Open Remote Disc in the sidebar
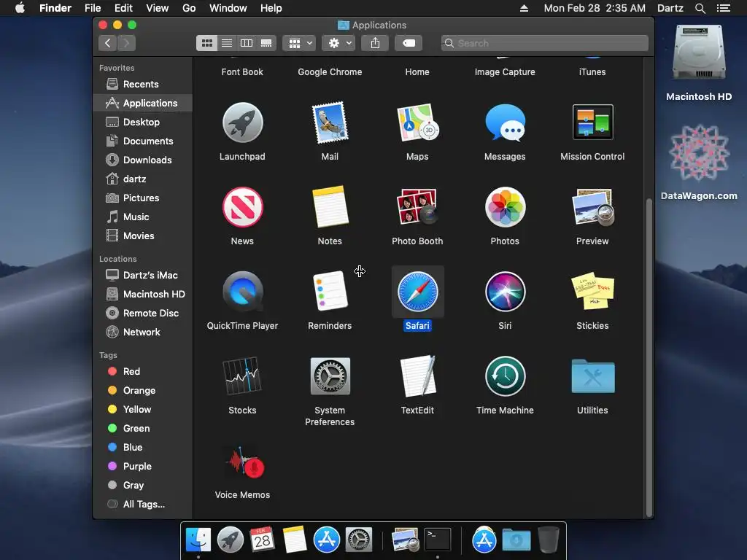The width and height of the screenshot is (747, 560). pyautogui.click(x=142, y=314)
